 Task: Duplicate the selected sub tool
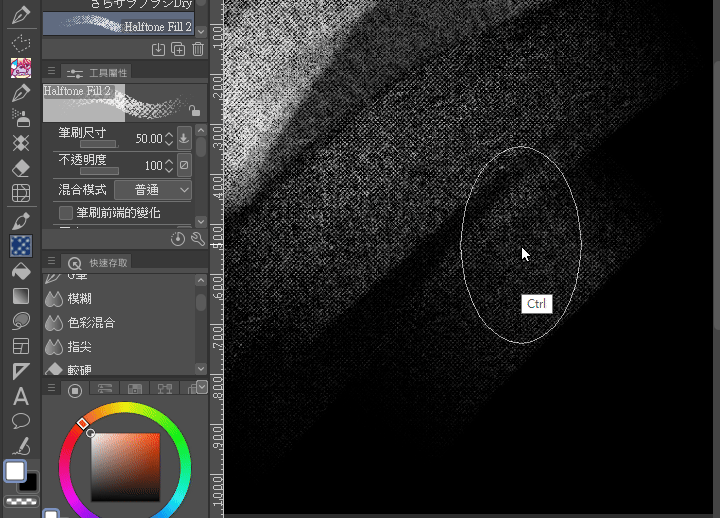(178, 49)
